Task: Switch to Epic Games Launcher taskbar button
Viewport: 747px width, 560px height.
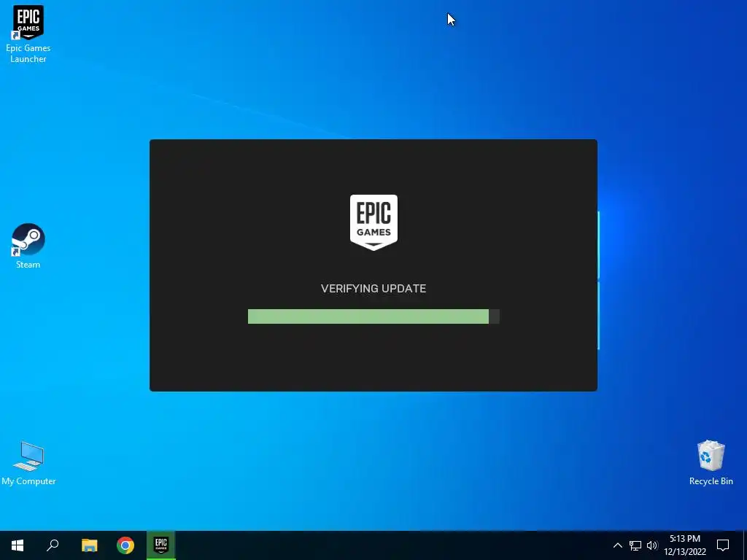Action: 161,545
